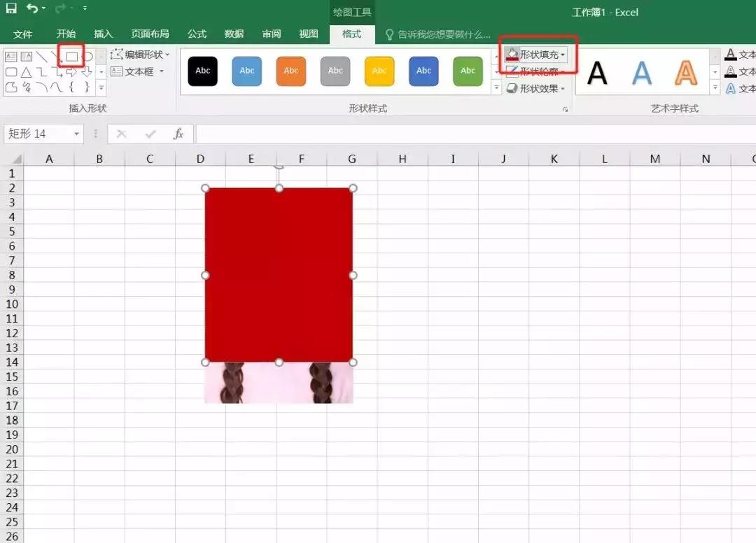Select the column H header
The height and width of the screenshot is (543, 756).
point(402,159)
